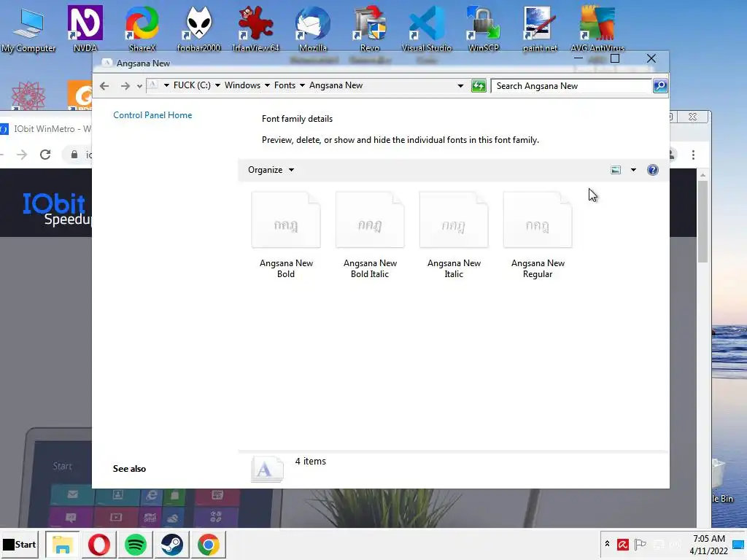The height and width of the screenshot is (560, 747).
Task: Launch the Mozilla Thunderbird desktop shortcut
Action: (312, 29)
